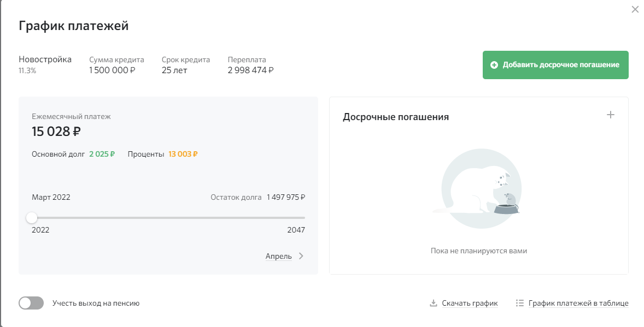Viewport: 644px width, 327px height.
Task: Click the Досрочные погашения panel heading
Action: (x=396, y=117)
